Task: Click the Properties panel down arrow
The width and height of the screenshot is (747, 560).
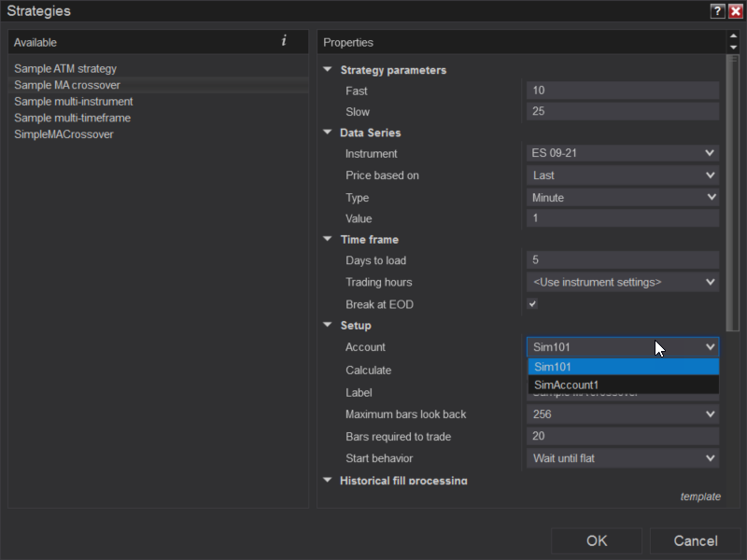Action: pyautogui.click(x=732, y=47)
